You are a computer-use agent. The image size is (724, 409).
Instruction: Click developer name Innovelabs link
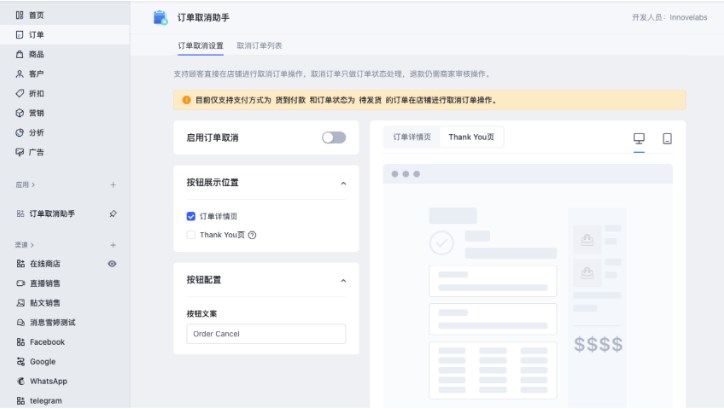point(688,18)
